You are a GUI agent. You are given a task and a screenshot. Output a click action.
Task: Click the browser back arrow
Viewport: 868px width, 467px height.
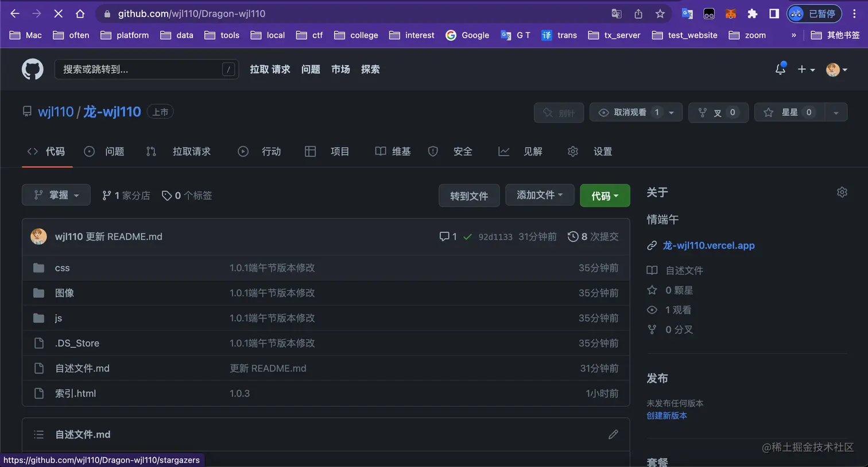pos(15,14)
